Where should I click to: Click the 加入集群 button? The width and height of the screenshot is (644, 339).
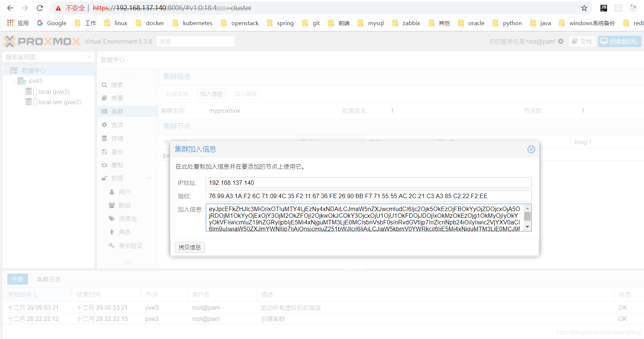[245, 94]
